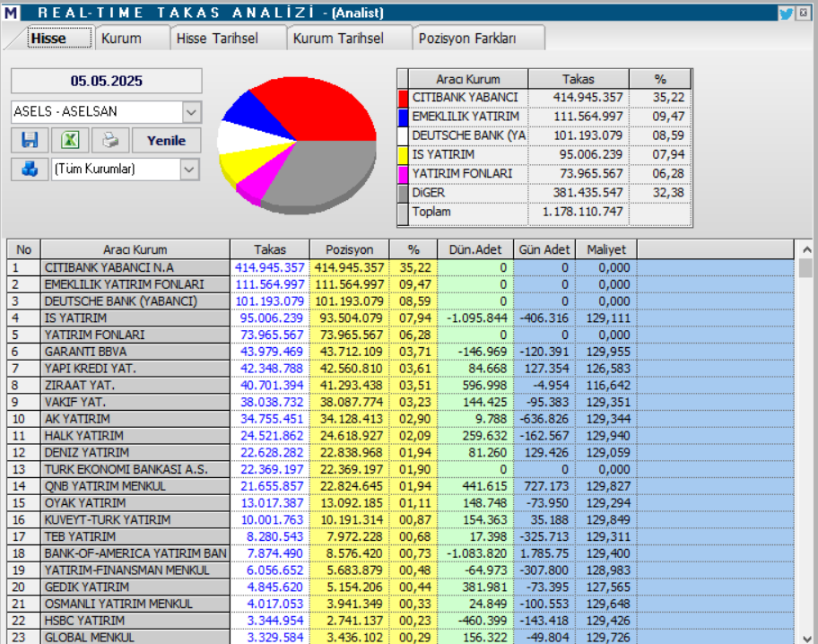Click the Maliyet column header
Screen dimensions: 818x644
(x=606, y=250)
